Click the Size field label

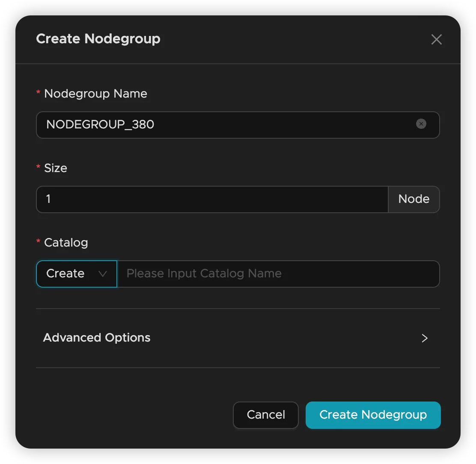click(56, 168)
